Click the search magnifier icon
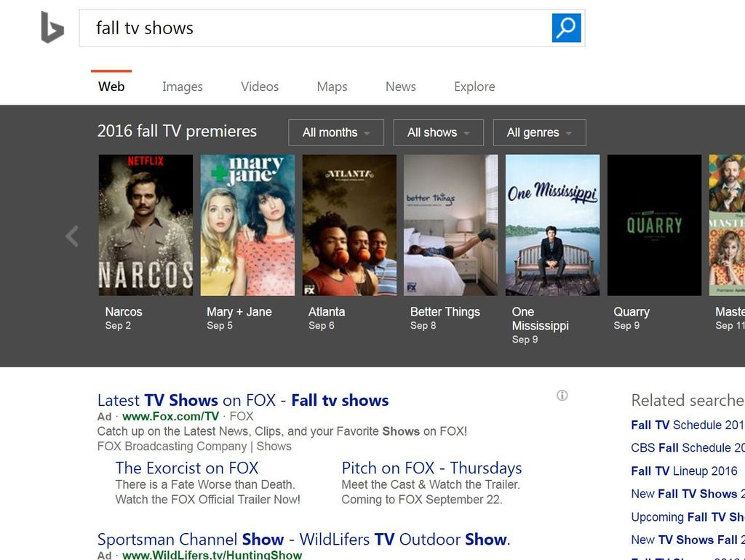This screenshot has width=745, height=560. pos(566,28)
